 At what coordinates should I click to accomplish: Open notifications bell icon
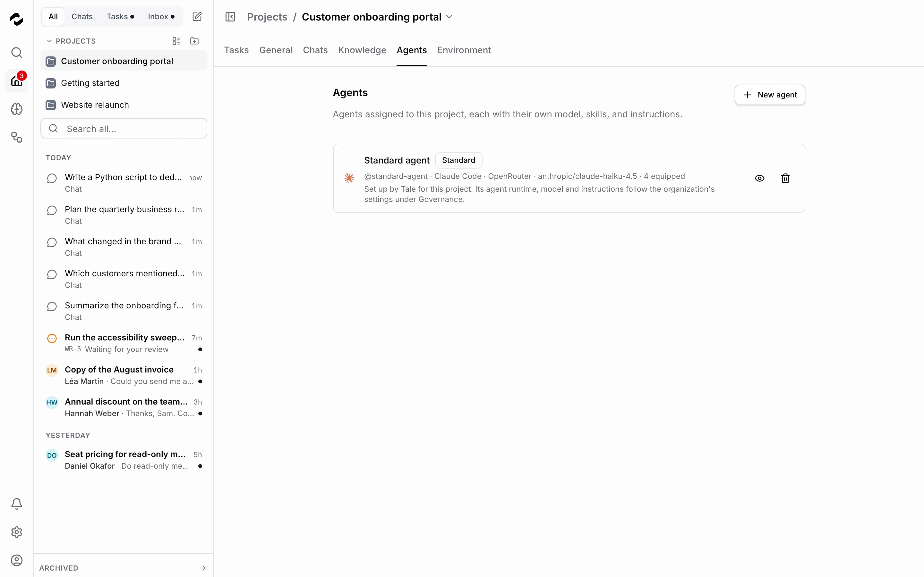[16, 504]
